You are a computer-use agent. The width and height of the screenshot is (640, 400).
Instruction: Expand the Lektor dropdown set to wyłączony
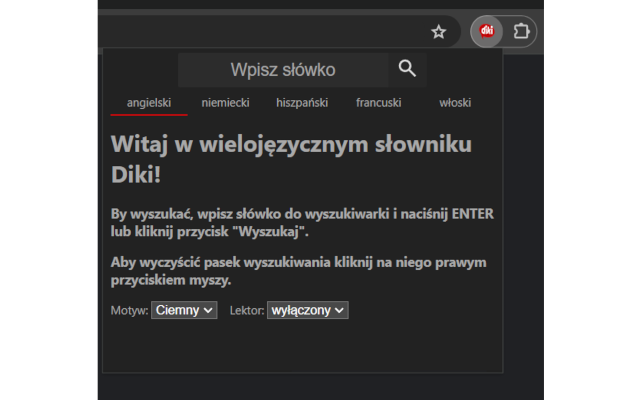click(308, 310)
